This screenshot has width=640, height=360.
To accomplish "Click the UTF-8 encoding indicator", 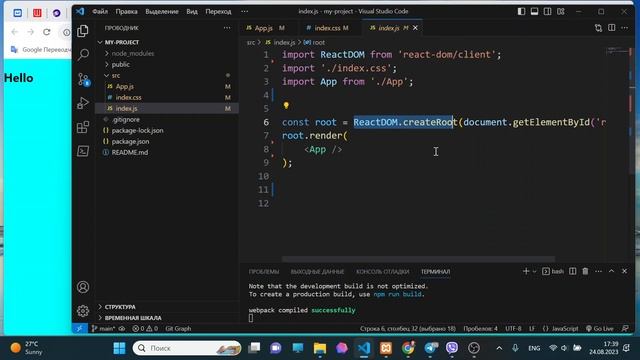I will 513,328.
